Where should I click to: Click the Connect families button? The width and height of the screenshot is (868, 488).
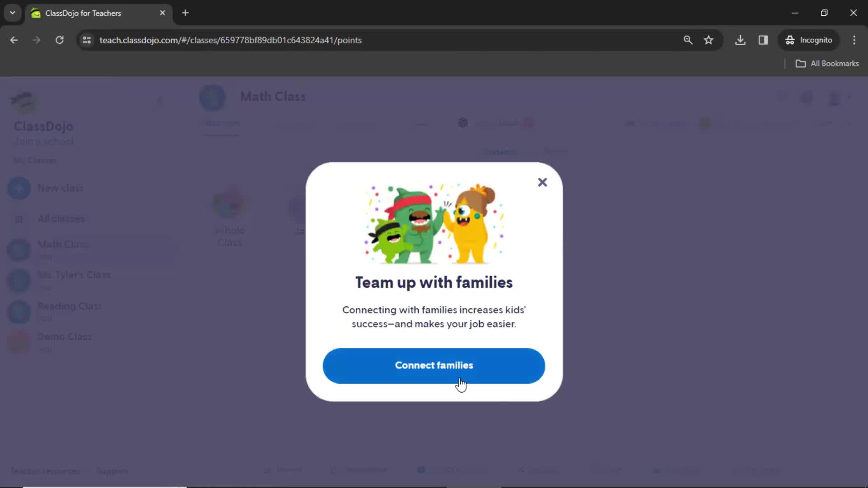pos(434,365)
